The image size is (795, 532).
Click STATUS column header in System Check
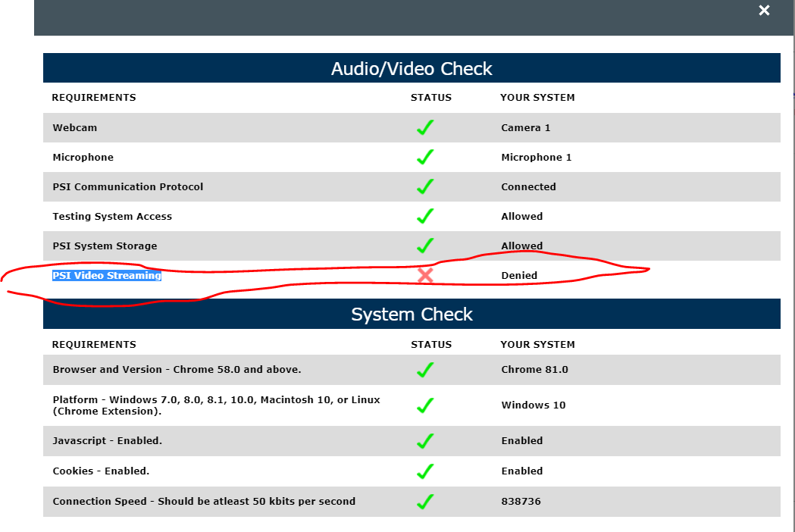coord(431,344)
